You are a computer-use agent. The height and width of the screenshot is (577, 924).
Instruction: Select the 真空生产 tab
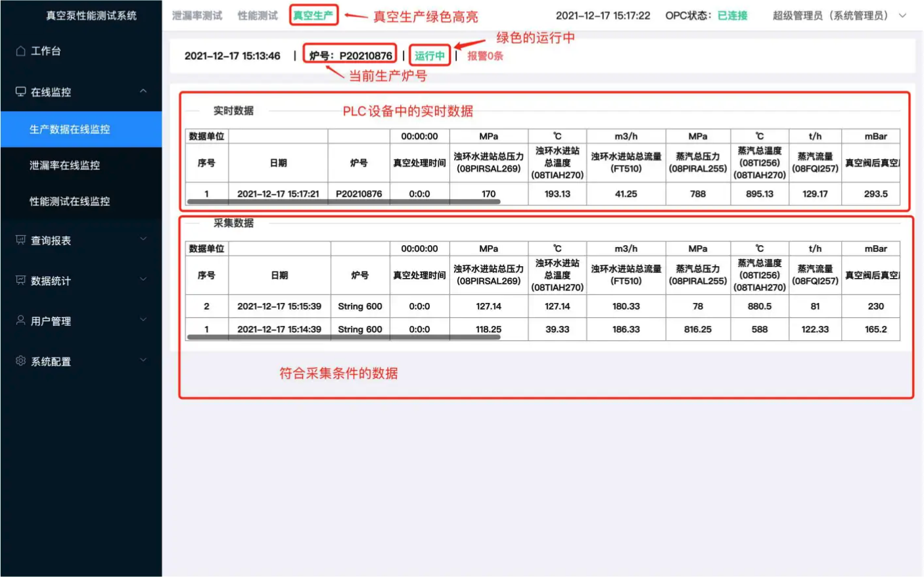[313, 15]
